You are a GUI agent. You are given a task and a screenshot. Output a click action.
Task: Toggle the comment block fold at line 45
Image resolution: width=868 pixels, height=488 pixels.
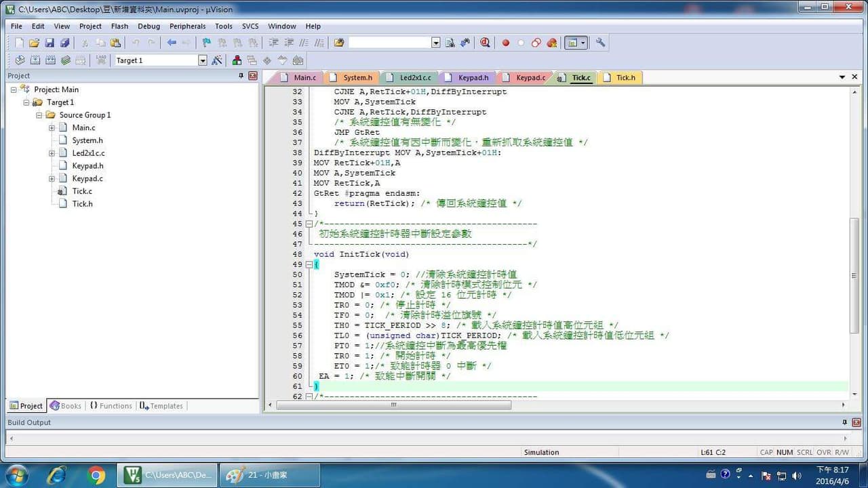point(309,224)
